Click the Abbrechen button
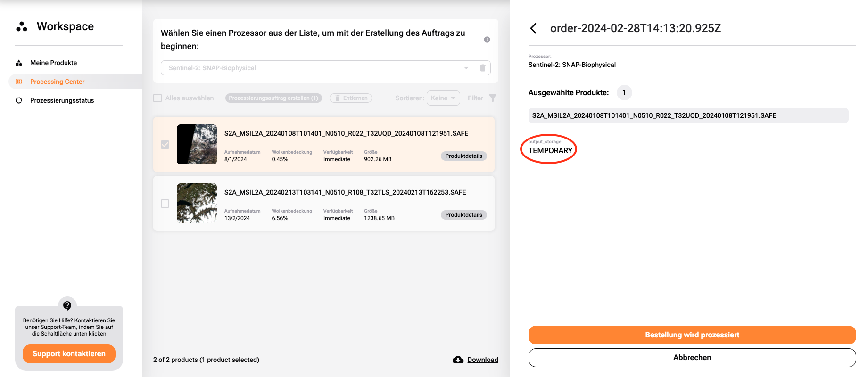Screen dimensions: 868x377 tap(692, 358)
